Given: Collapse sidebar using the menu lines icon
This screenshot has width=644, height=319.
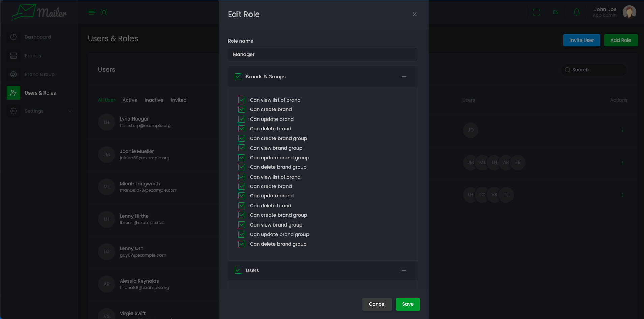Looking at the screenshot, I should [92, 12].
